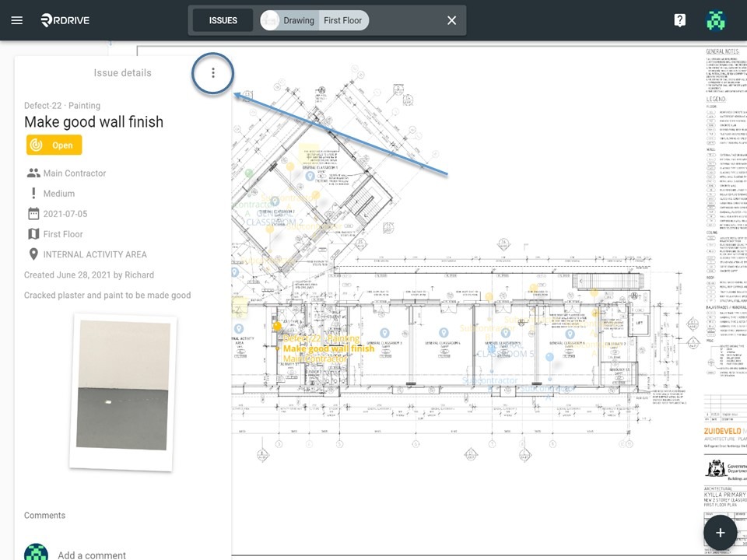Click the INTERNAL ACTIVITY AREA location pin

(x=33, y=254)
